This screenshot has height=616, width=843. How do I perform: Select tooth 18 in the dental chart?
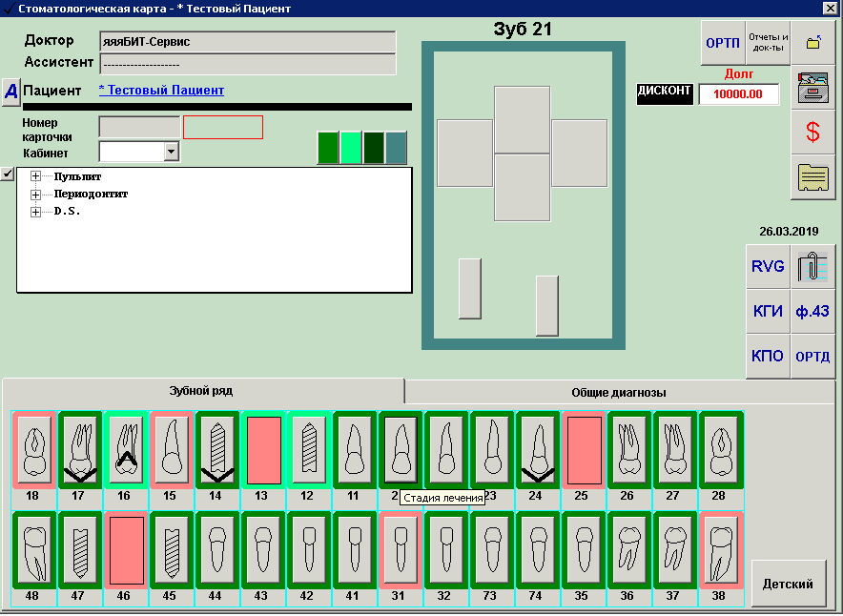tap(33, 449)
